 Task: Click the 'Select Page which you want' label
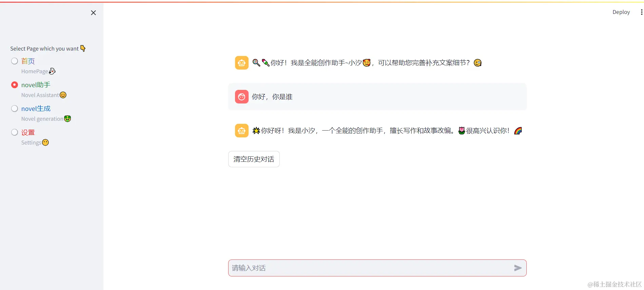[x=48, y=49]
